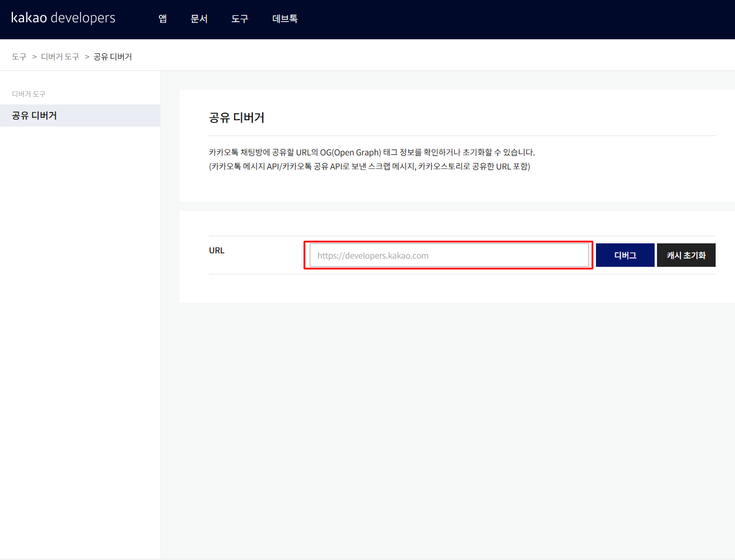Focus the URL input field
The height and width of the screenshot is (560, 735).
click(x=449, y=256)
